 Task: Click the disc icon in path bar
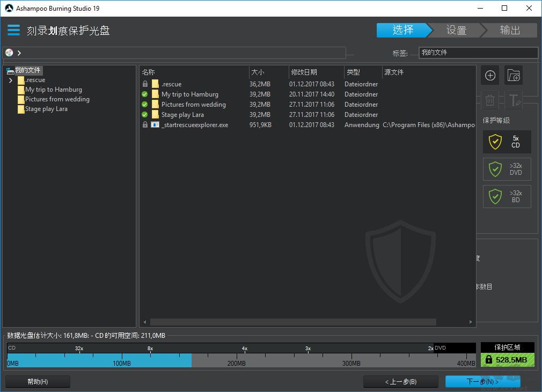9,53
